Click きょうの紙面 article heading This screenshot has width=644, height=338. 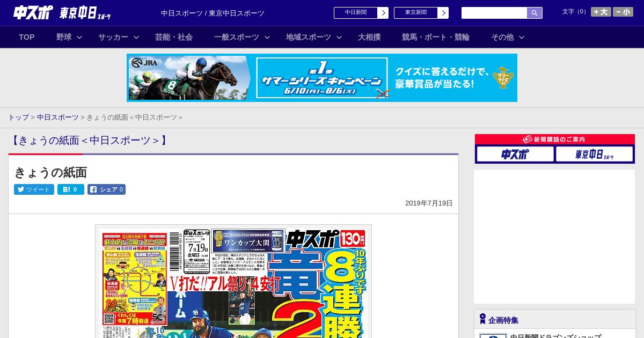tap(50, 172)
